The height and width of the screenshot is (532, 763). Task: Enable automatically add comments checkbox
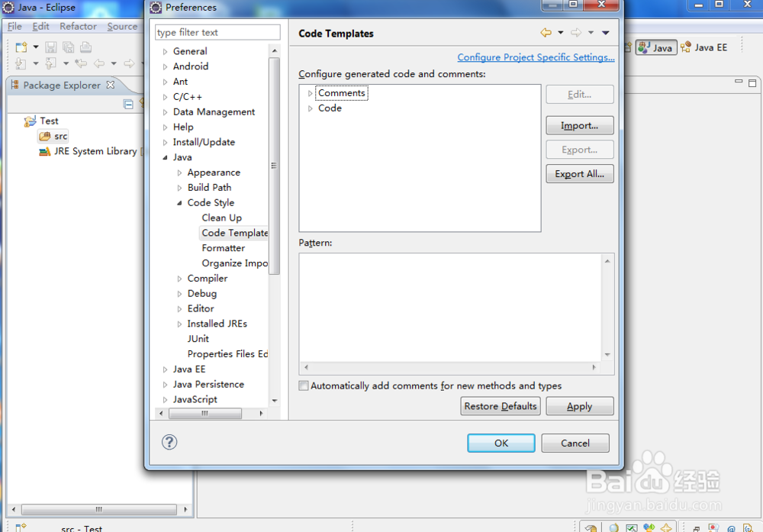pyautogui.click(x=304, y=385)
